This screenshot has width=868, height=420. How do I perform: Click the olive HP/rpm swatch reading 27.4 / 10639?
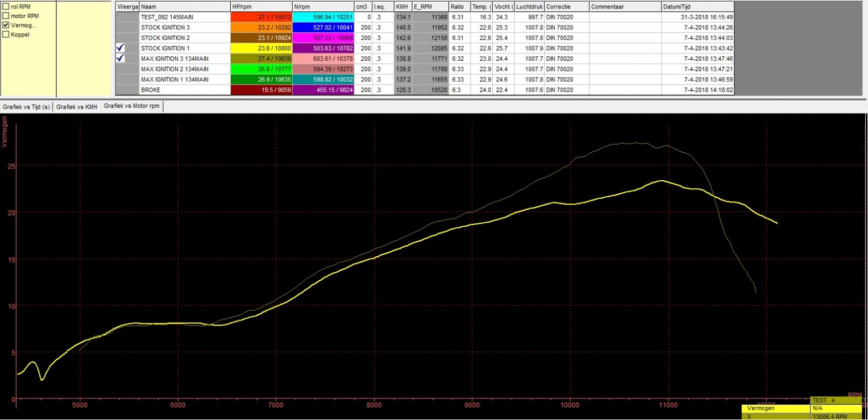(x=261, y=59)
